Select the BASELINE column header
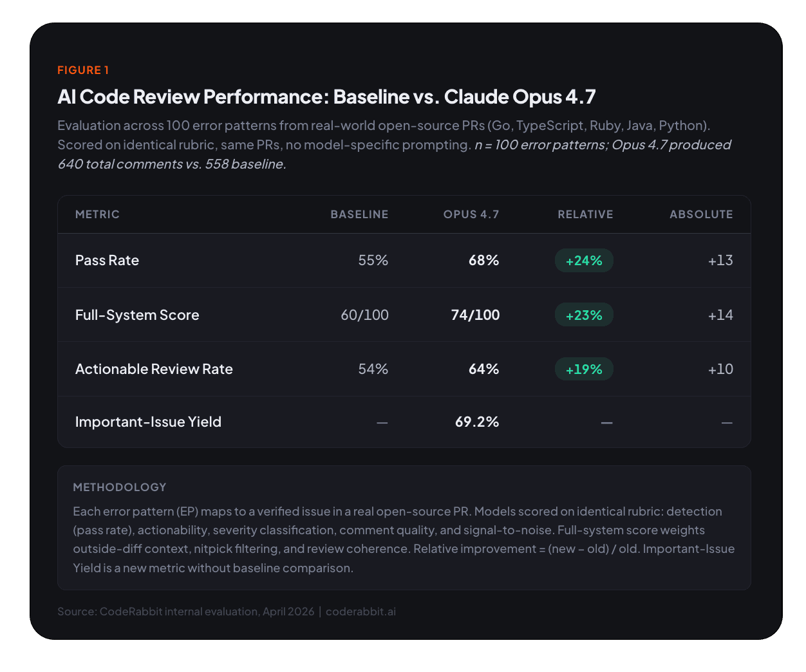Viewport: 806px width, 672px height. click(359, 214)
